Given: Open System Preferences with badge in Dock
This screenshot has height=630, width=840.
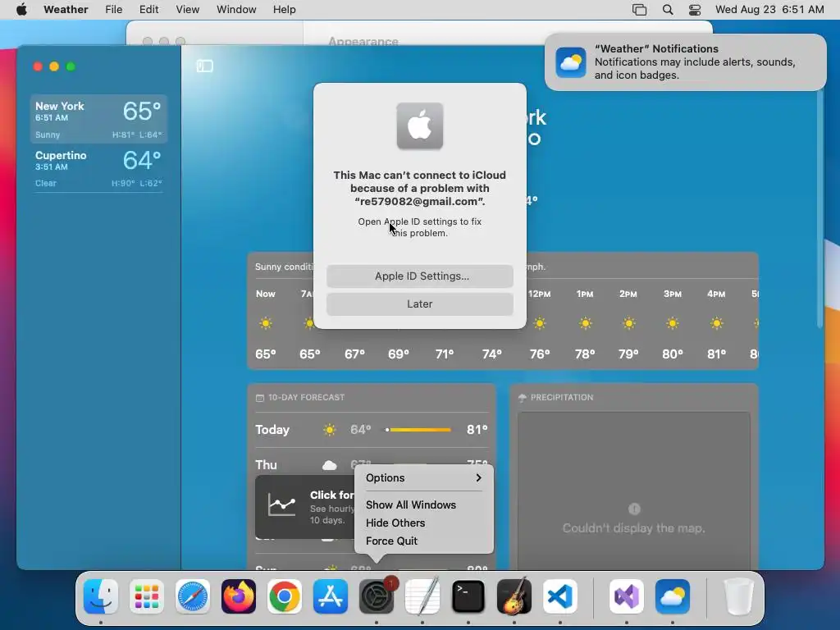Looking at the screenshot, I should (x=377, y=596).
